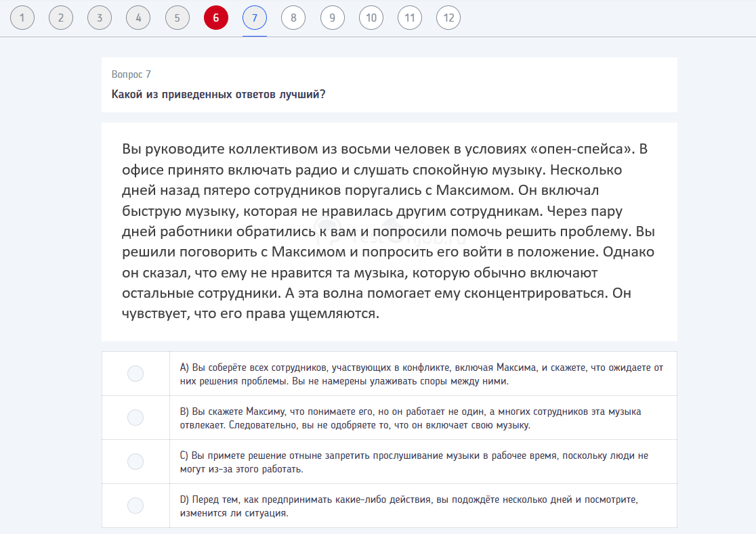Open question 2 in the navigation bar
Image resolution: width=756 pixels, height=534 pixels.
[61, 18]
